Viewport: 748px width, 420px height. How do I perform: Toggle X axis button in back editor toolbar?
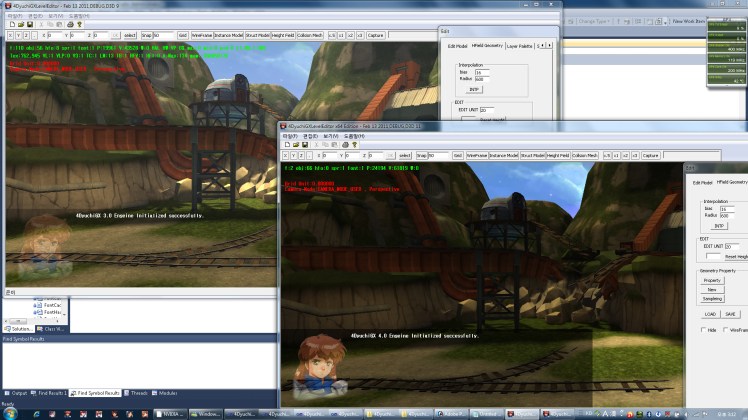pos(10,35)
